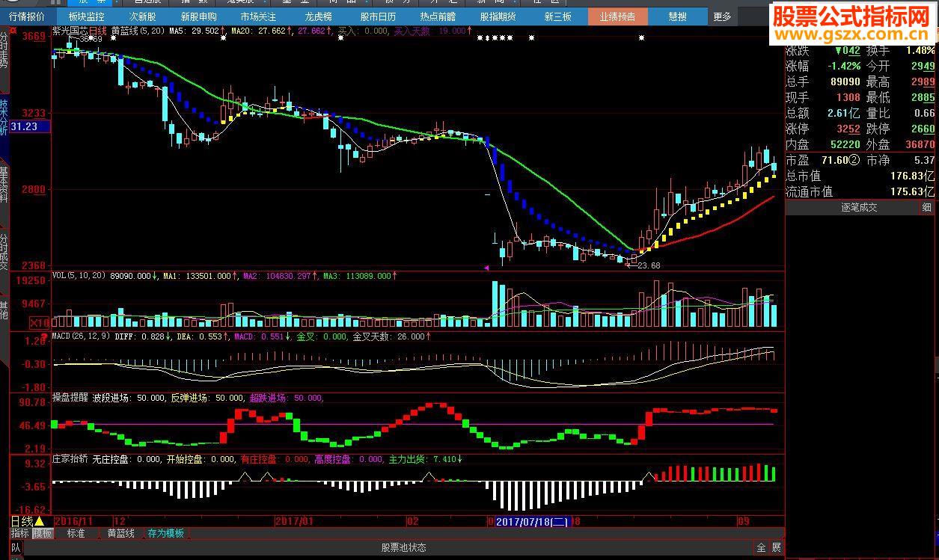Click the 涨停 3252 value

pyautogui.click(x=848, y=129)
